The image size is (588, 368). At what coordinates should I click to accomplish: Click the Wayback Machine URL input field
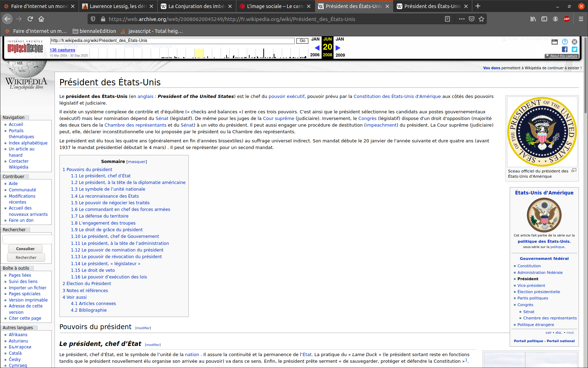click(172, 41)
